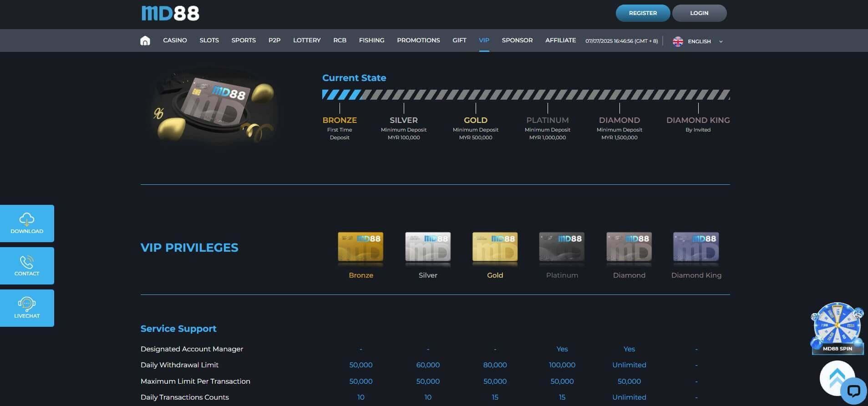The height and width of the screenshot is (406, 868).
Task: Click the Contact phone icon
Action: pos(27,262)
